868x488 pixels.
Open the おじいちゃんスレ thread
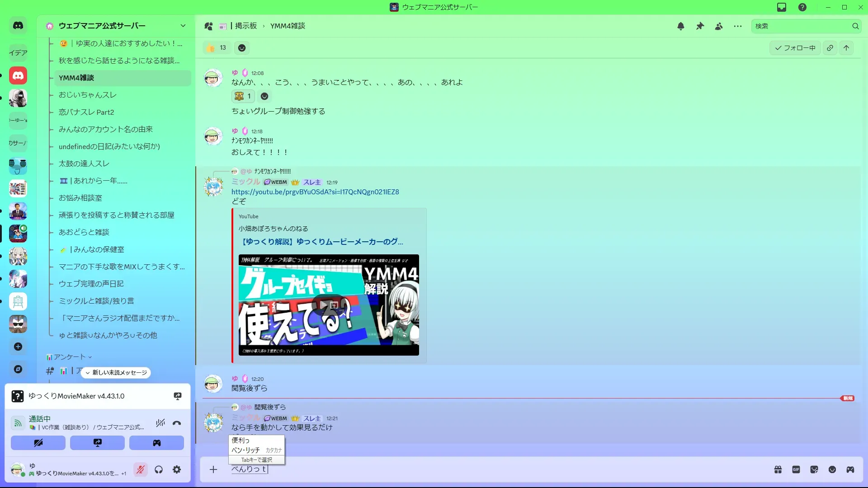pos(88,95)
